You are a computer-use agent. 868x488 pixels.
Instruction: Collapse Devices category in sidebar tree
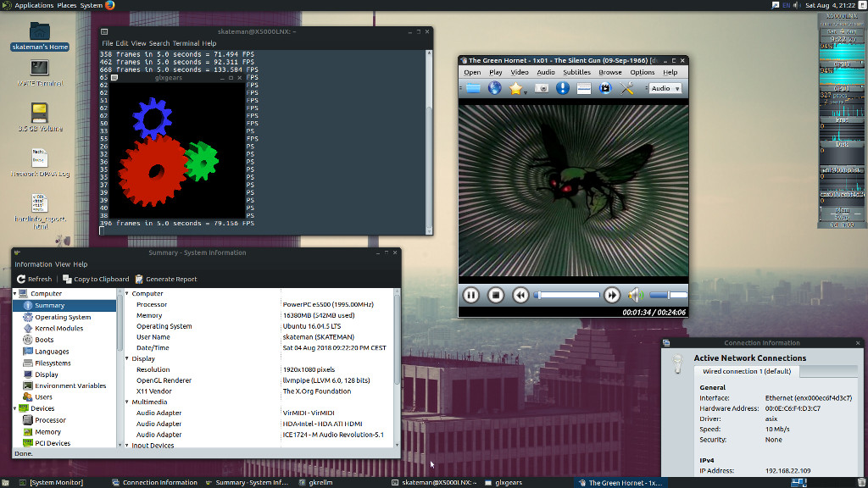[x=15, y=408]
